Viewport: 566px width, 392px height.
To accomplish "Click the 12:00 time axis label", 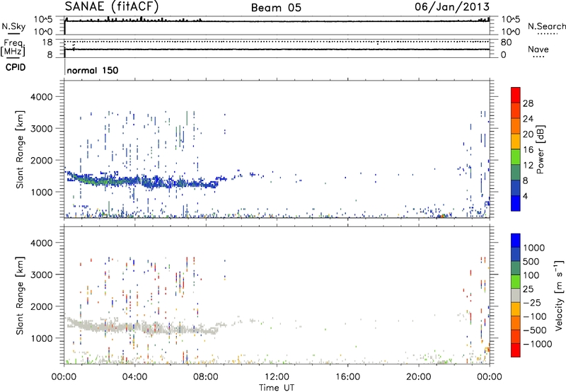I will tap(277, 377).
